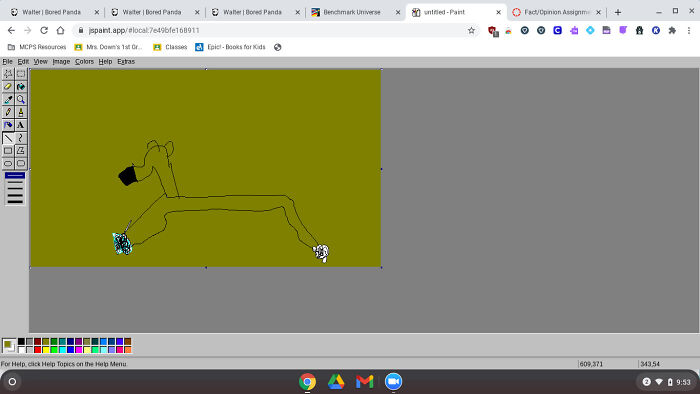Switch to the first Walter | Bored Panda tab
Viewport: 700px width, 394px height.
(51, 12)
